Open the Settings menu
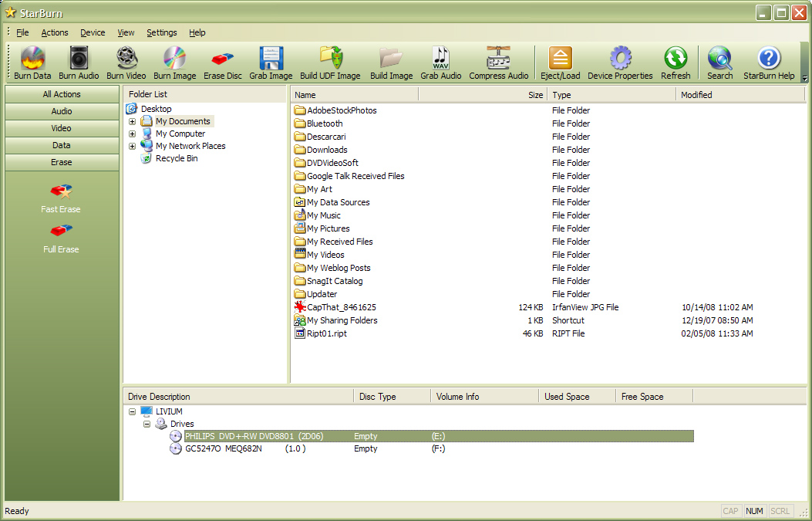812x521 pixels. pyautogui.click(x=162, y=32)
